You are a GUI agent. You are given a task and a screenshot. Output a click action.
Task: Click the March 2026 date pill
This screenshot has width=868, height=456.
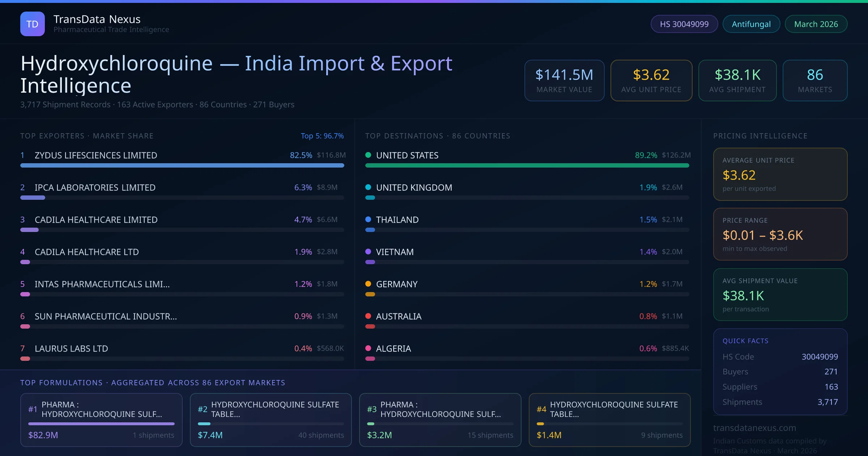816,24
